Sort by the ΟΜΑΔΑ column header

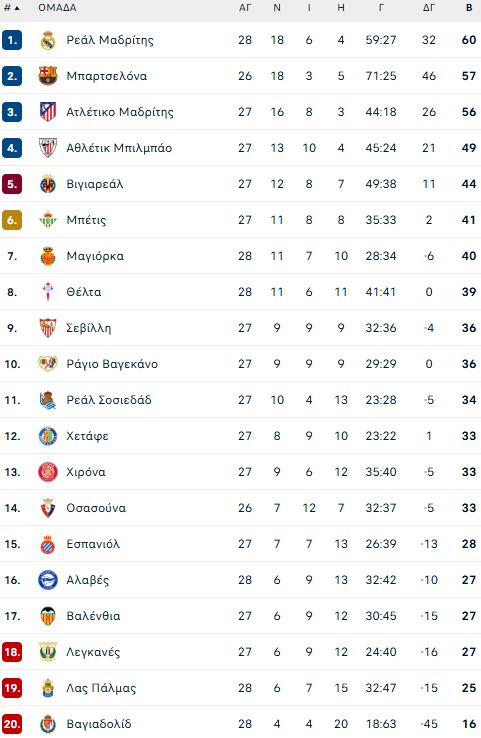click(57, 8)
